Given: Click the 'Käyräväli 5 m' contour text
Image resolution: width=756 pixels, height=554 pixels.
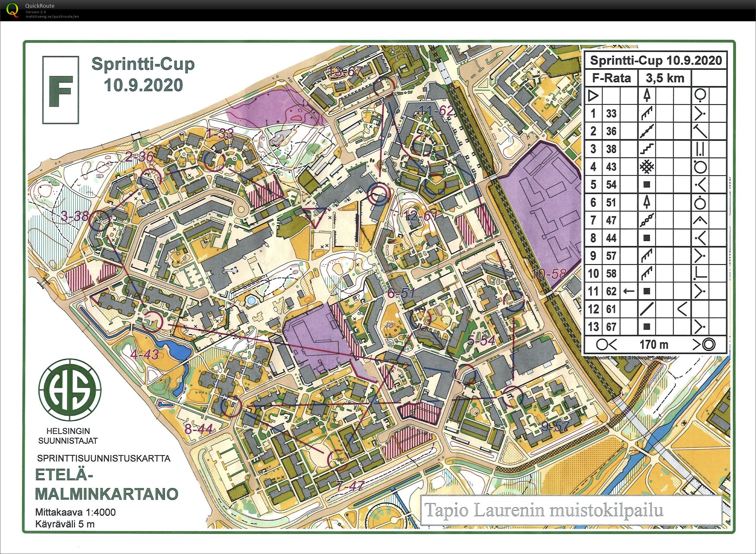Looking at the screenshot, I should point(65,524).
